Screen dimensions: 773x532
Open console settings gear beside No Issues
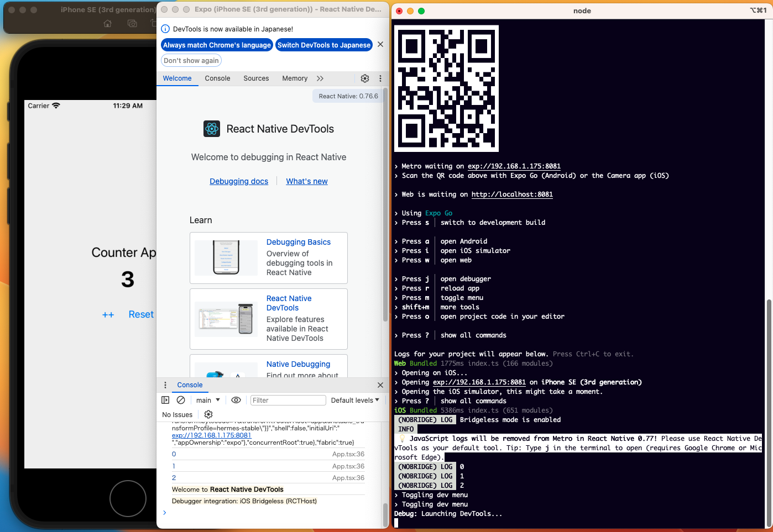pos(208,414)
